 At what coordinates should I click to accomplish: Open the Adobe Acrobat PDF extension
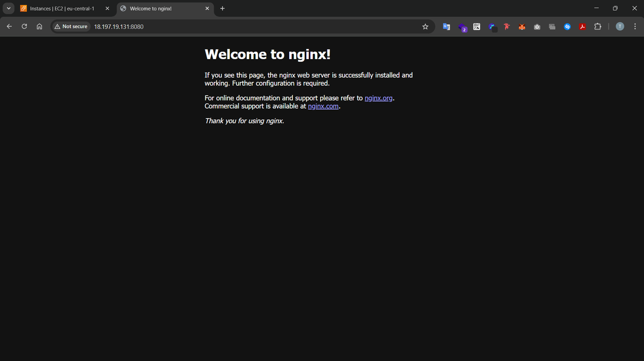(x=582, y=26)
